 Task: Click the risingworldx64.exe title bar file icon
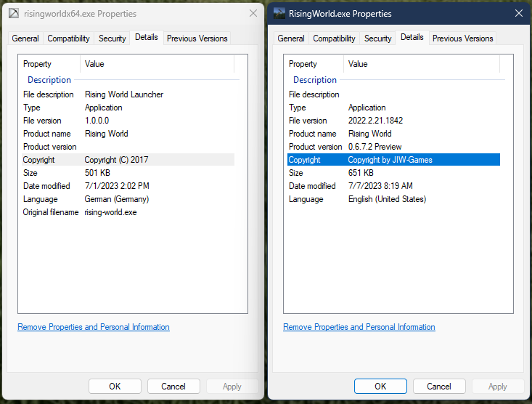click(x=13, y=14)
